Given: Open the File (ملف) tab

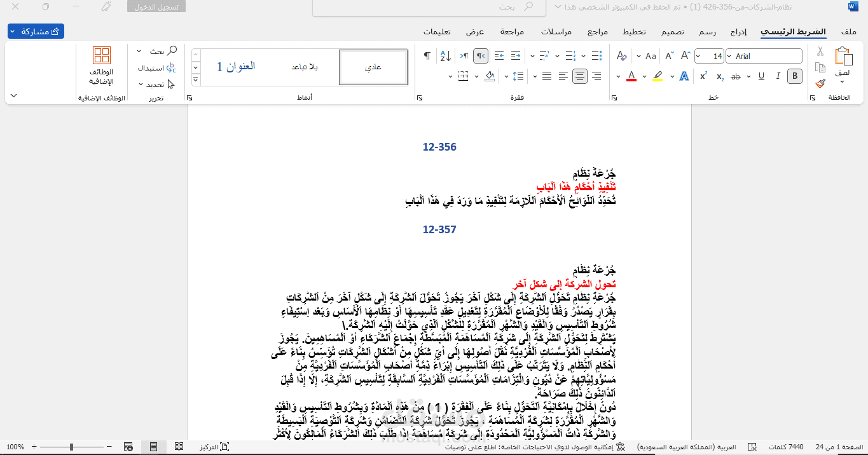Looking at the screenshot, I should 848,32.
